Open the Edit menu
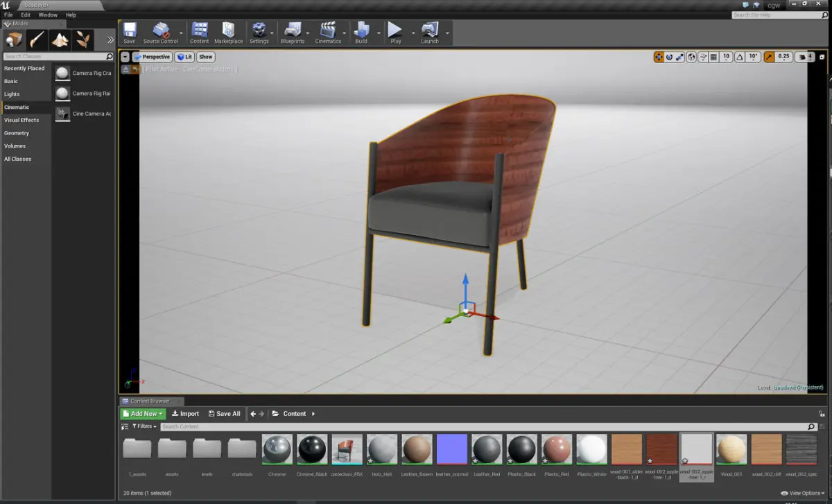 pos(26,15)
